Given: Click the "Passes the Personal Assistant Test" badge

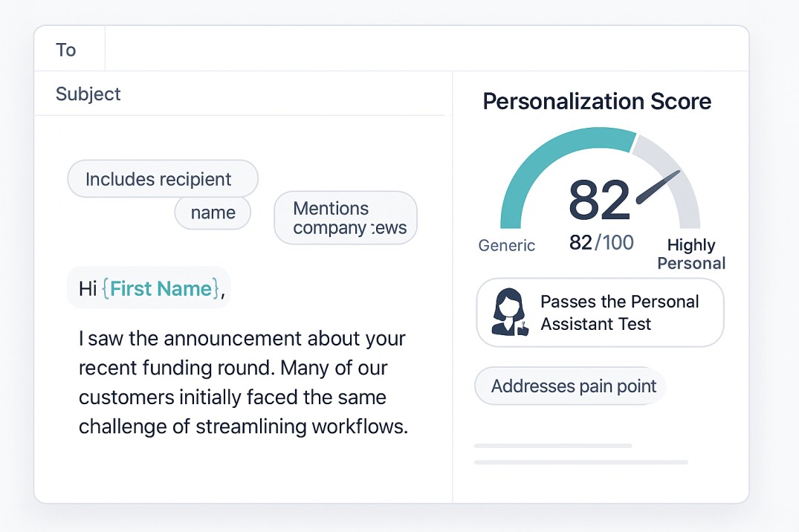Looking at the screenshot, I should pyautogui.click(x=600, y=313).
